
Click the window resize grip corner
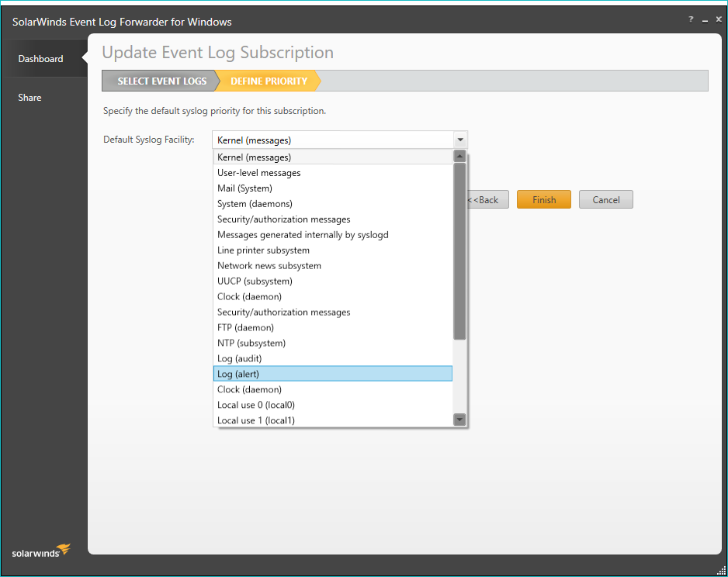(721, 570)
